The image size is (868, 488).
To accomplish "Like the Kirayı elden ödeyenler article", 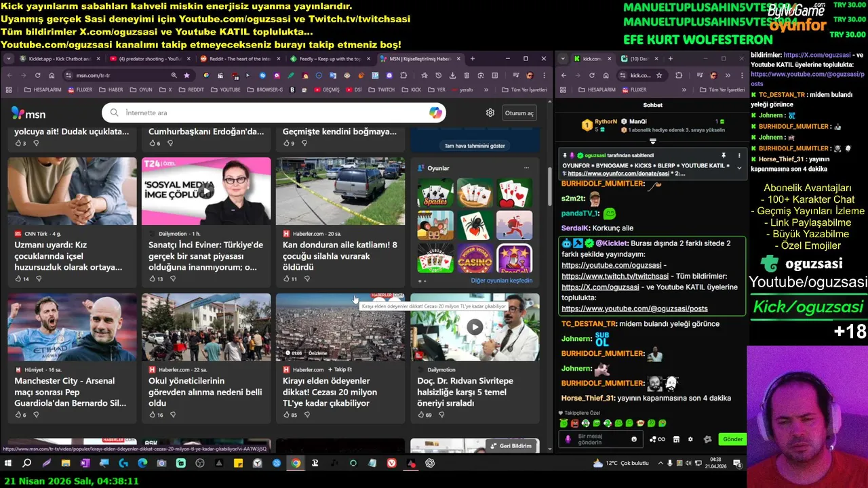I will [286, 415].
